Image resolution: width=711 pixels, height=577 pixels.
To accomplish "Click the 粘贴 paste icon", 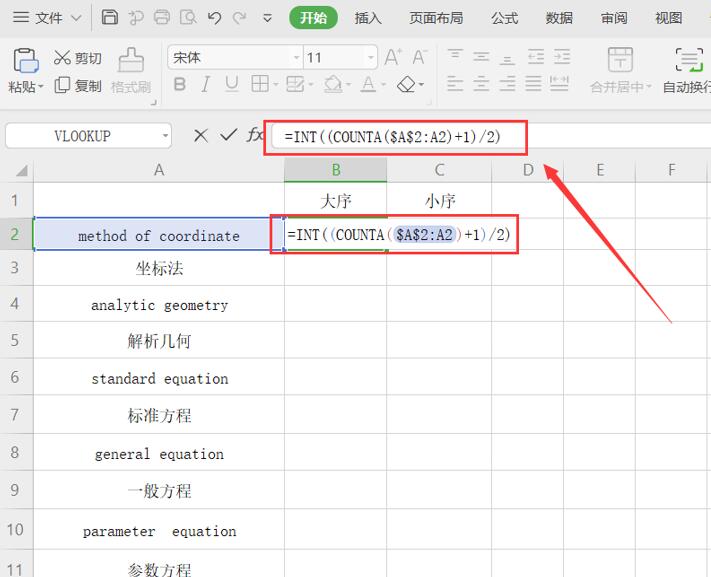I will click(25, 60).
